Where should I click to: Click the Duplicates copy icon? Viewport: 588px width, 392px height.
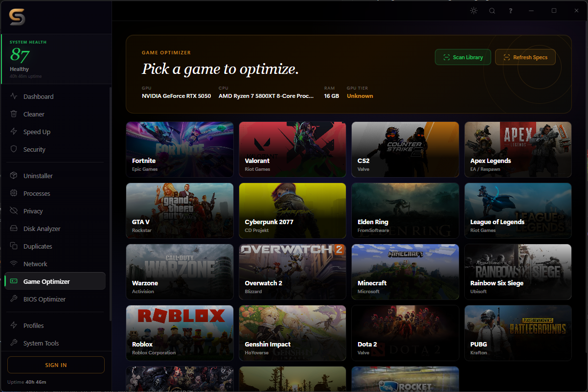click(14, 246)
